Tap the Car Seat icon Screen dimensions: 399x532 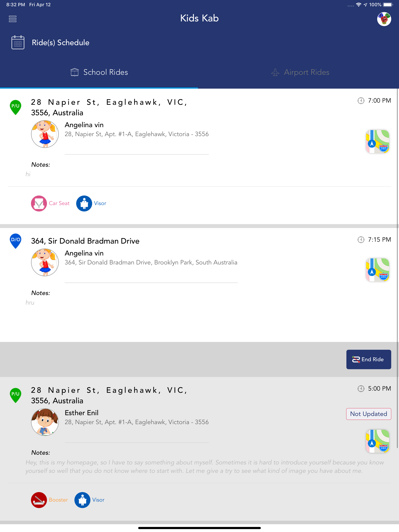[x=39, y=203]
